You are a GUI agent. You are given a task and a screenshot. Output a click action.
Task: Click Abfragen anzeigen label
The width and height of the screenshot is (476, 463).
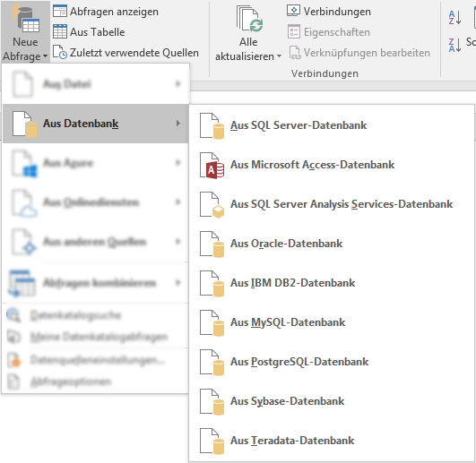click(x=114, y=12)
